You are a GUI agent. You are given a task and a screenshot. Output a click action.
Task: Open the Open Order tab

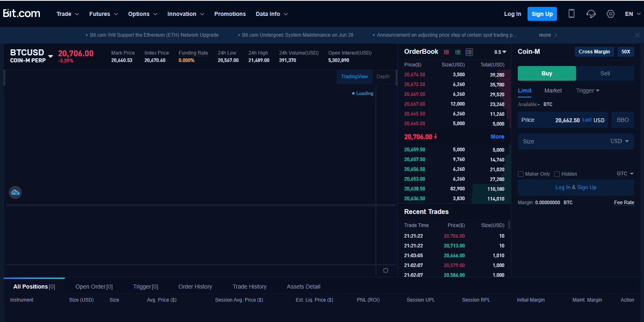pyautogui.click(x=94, y=287)
